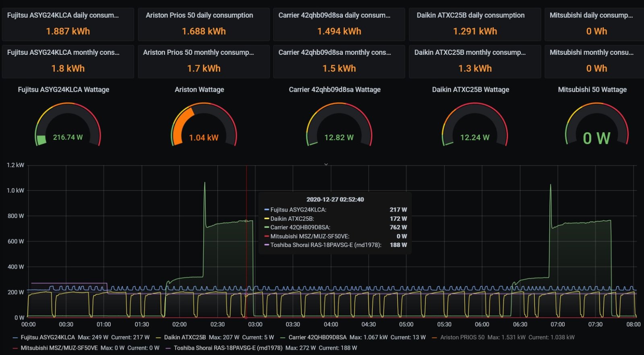Open the Ariston Prios 50 monthly consumption title menu
This screenshot has width=644, height=355.
(198, 52)
